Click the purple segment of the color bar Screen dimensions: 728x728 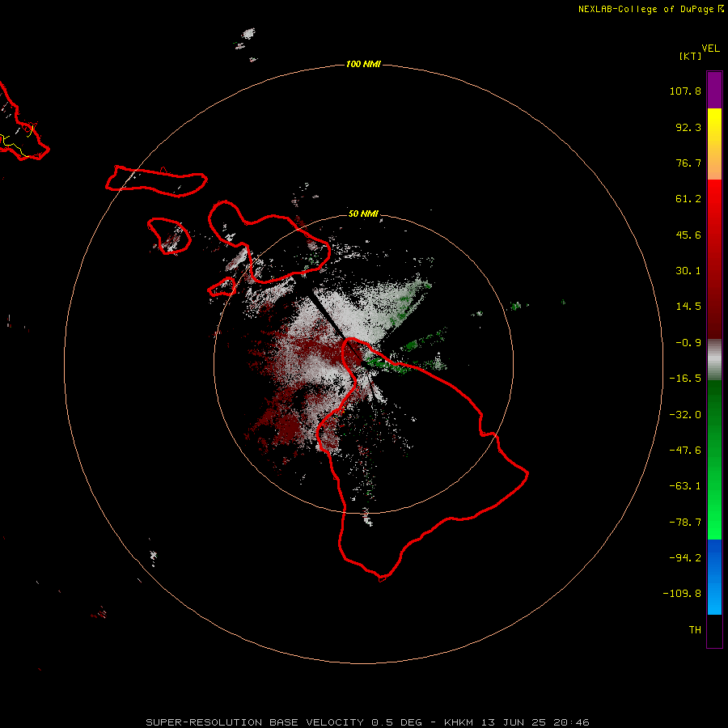(714, 90)
